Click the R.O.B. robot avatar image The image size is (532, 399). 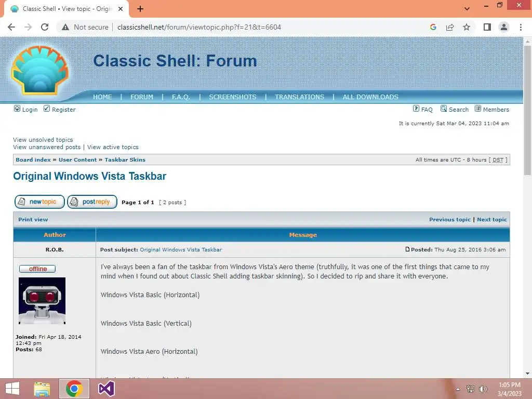(x=42, y=301)
